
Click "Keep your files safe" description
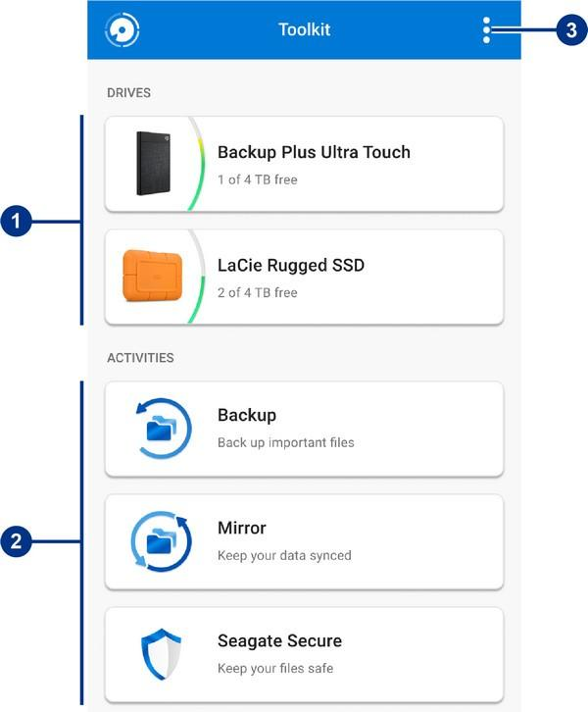(275, 669)
